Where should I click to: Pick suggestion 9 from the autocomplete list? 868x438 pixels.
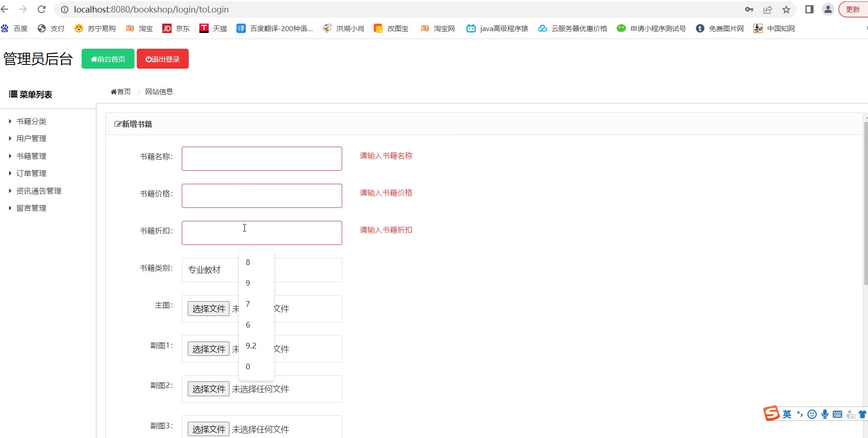256,283
